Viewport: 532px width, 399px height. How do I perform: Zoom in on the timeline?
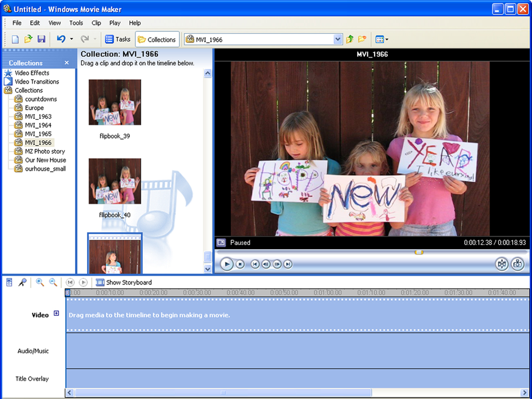click(40, 282)
